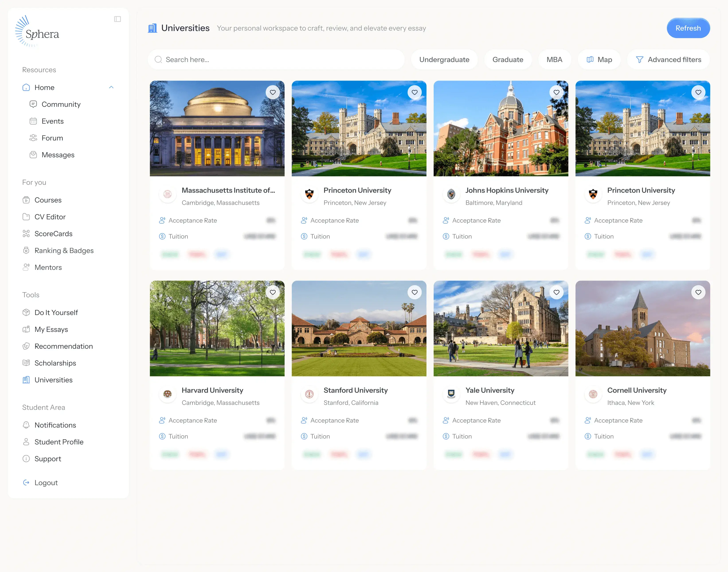Click the Scholarships book icon
The height and width of the screenshot is (572, 728).
(x=26, y=363)
